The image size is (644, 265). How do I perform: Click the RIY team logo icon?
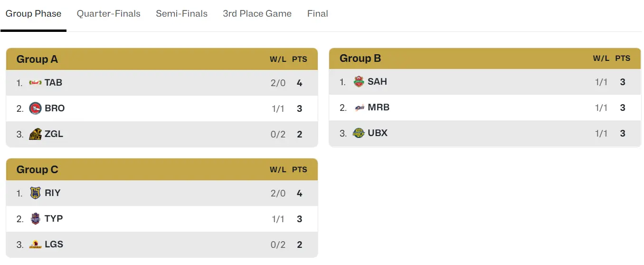pos(35,193)
